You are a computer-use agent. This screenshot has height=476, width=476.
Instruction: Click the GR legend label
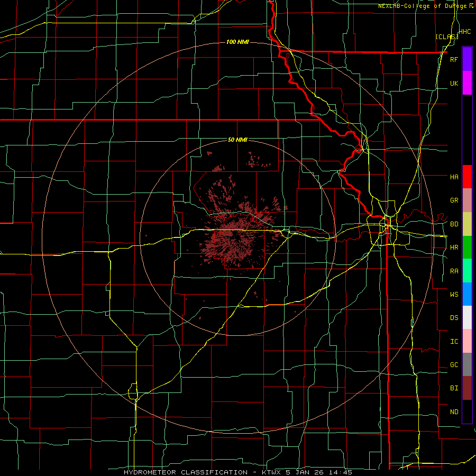tap(454, 200)
